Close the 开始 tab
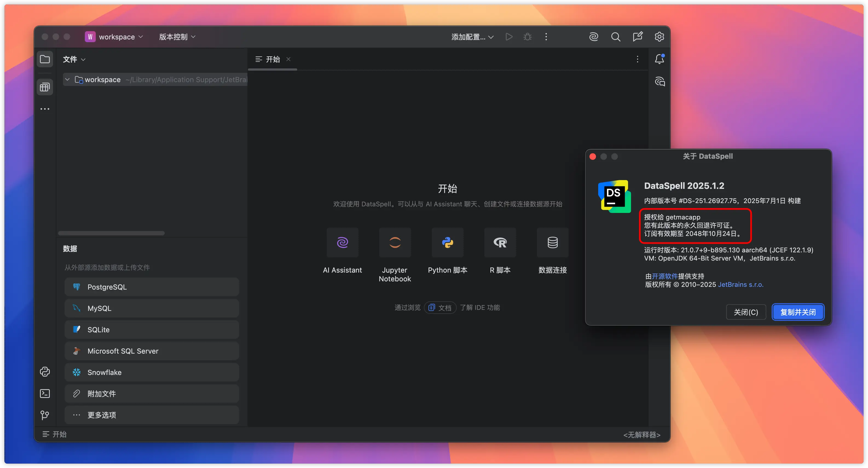 288,59
